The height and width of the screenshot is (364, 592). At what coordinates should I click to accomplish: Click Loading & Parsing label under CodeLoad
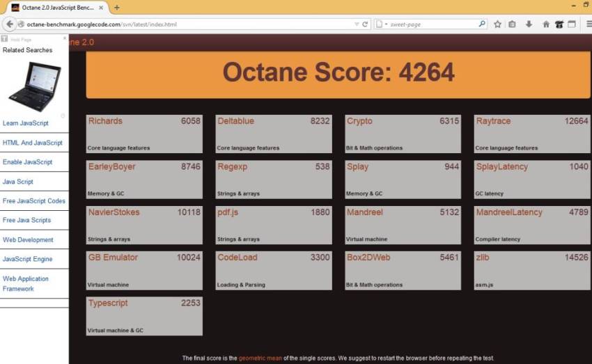click(x=241, y=285)
